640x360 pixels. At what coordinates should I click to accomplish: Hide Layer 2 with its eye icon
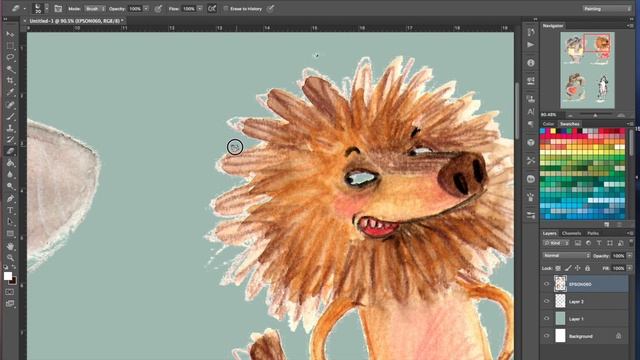547,301
